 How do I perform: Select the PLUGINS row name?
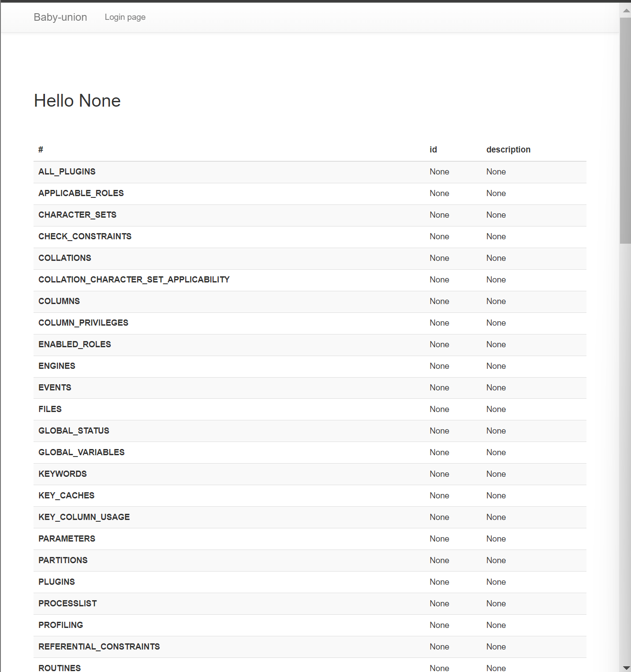pyautogui.click(x=57, y=582)
